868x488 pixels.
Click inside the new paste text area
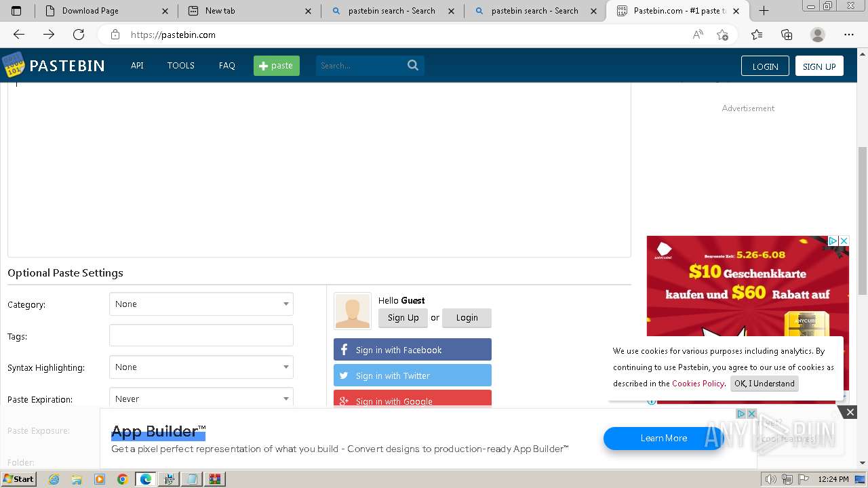click(319, 169)
